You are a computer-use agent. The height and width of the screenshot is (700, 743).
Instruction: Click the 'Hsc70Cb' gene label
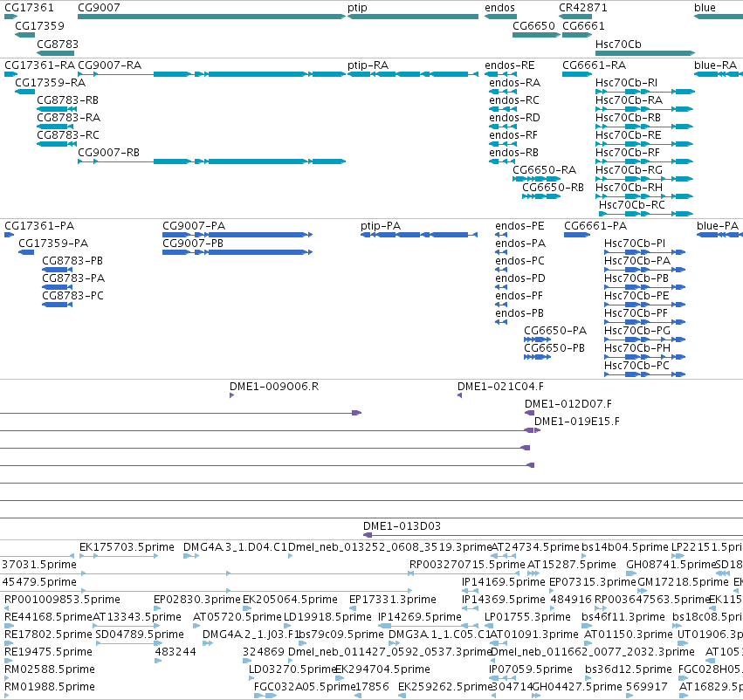[x=618, y=44]
